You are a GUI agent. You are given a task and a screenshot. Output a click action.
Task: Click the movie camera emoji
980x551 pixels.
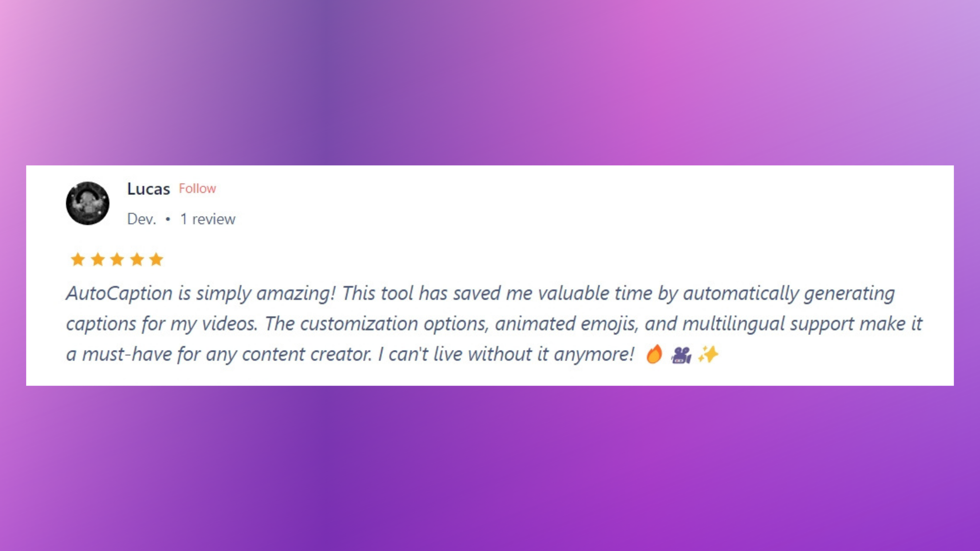[681, 355]
